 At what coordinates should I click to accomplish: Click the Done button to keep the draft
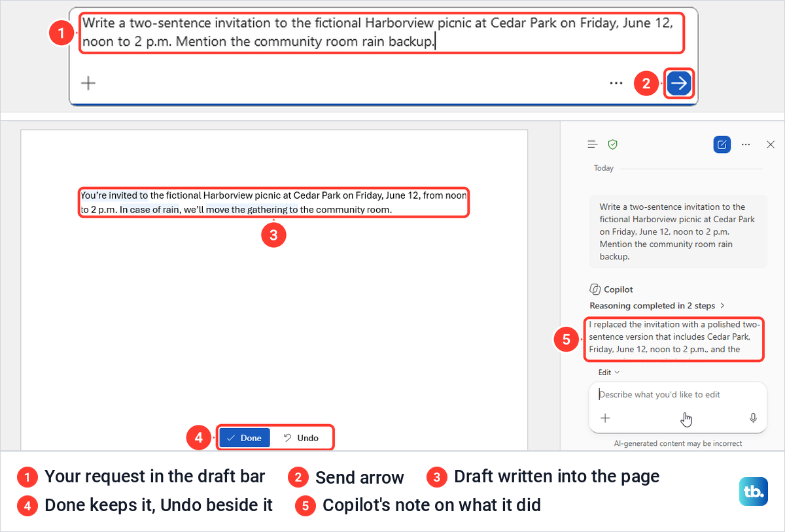point(244,438)
